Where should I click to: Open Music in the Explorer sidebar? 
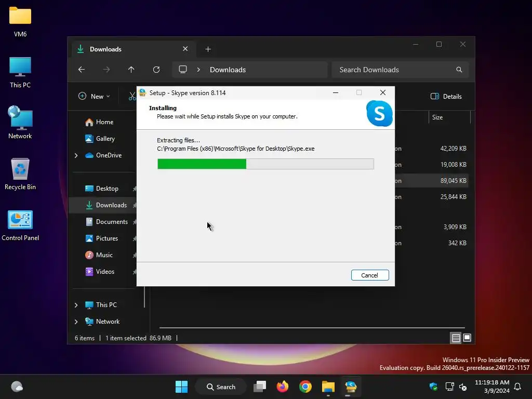click(x=98, y=255)
